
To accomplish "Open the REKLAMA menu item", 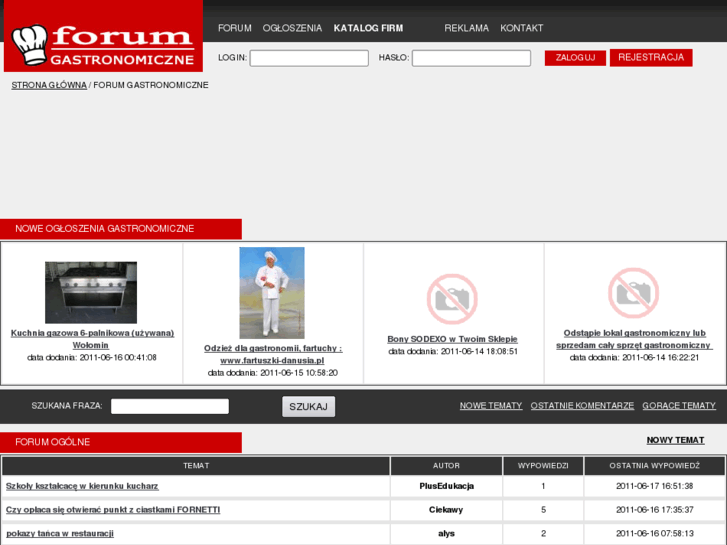I will 466,28.
